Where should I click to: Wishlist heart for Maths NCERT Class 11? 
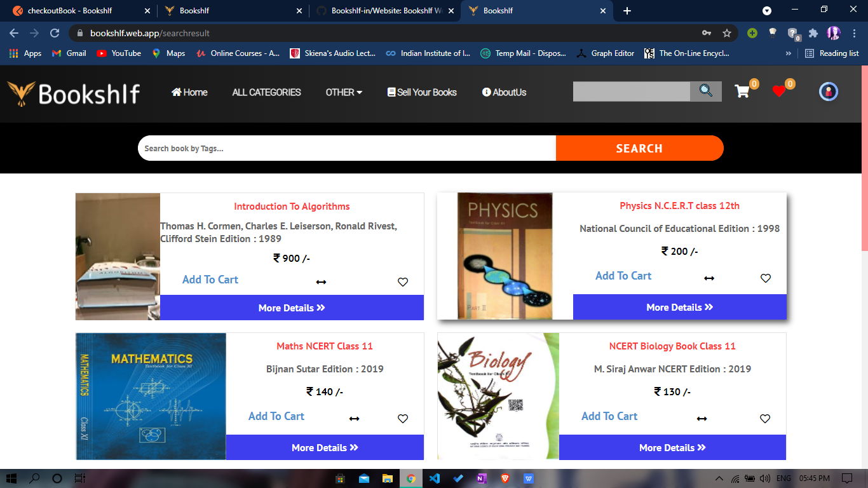coord(403,419)
